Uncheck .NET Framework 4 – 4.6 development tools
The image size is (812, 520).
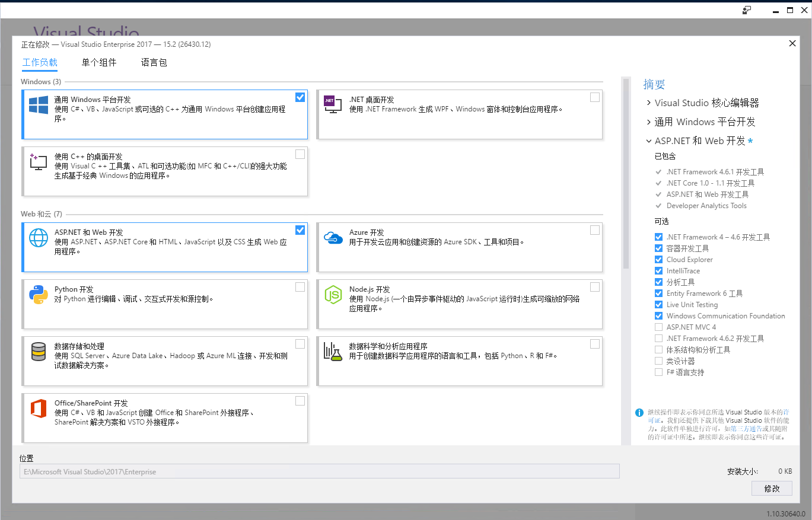(x=658, y=237)
